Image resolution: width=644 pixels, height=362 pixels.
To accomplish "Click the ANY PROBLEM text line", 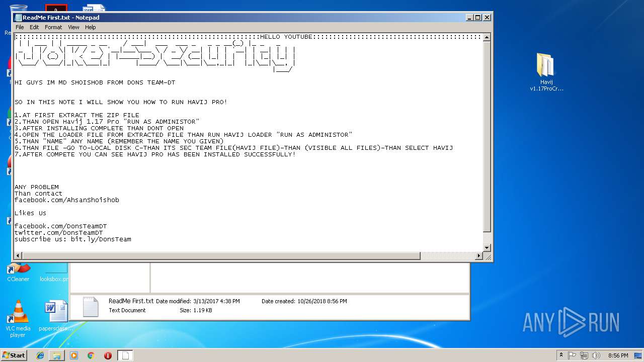I will click(x=37, y=187).
